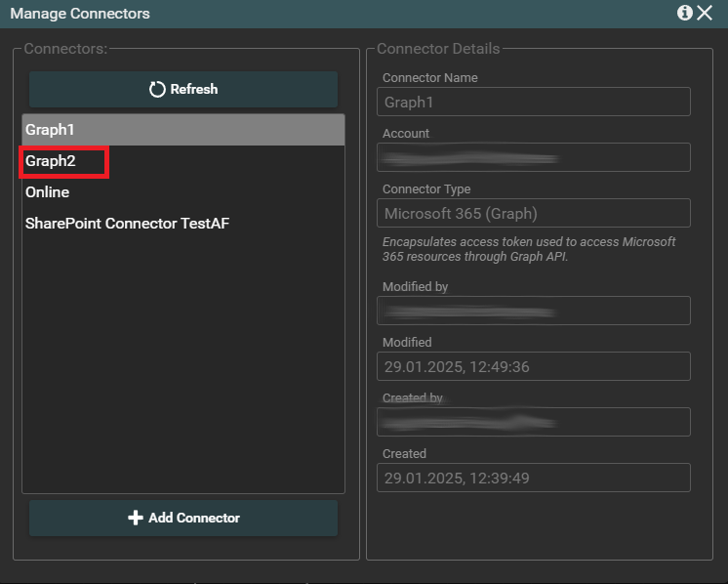
Task: Focus the Modified by field
Action: click(533, 311)
